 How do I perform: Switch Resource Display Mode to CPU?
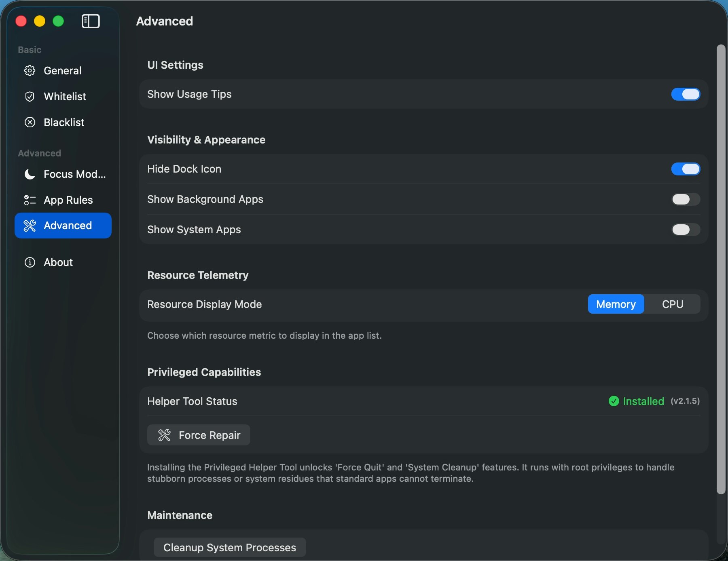tap(673, 304)
